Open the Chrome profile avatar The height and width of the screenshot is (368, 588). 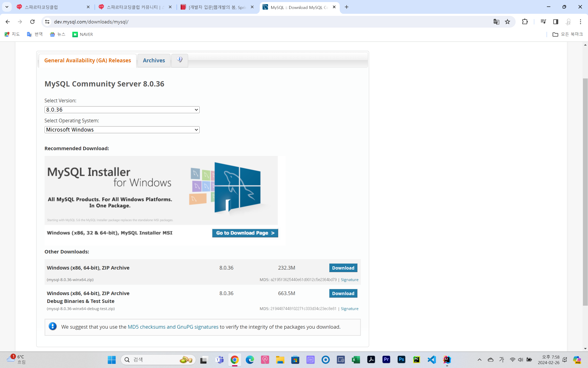(x=568, y=22)
